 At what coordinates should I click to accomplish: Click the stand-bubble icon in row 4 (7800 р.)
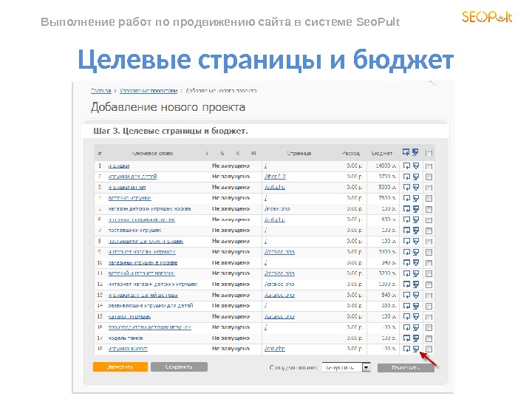pyautogui.click(x=416, y=198)
